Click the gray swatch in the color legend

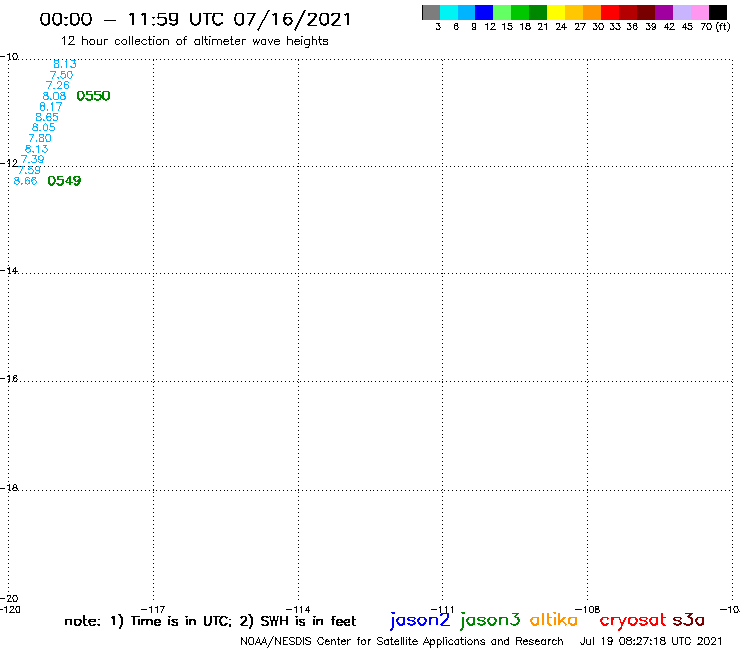pos(431,12)
